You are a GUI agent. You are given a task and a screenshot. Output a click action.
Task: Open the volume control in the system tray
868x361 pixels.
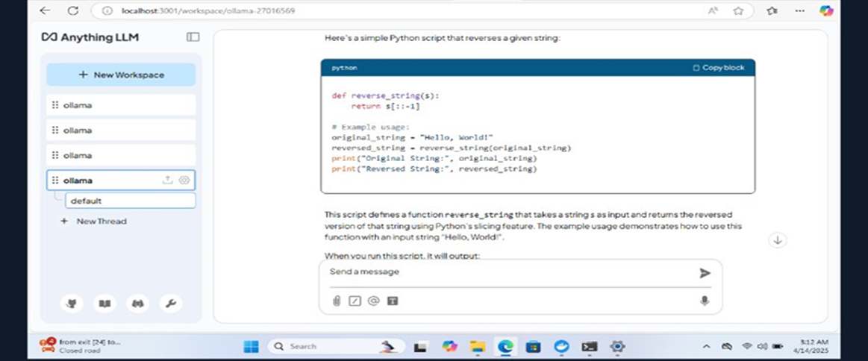tap(762, 347)
